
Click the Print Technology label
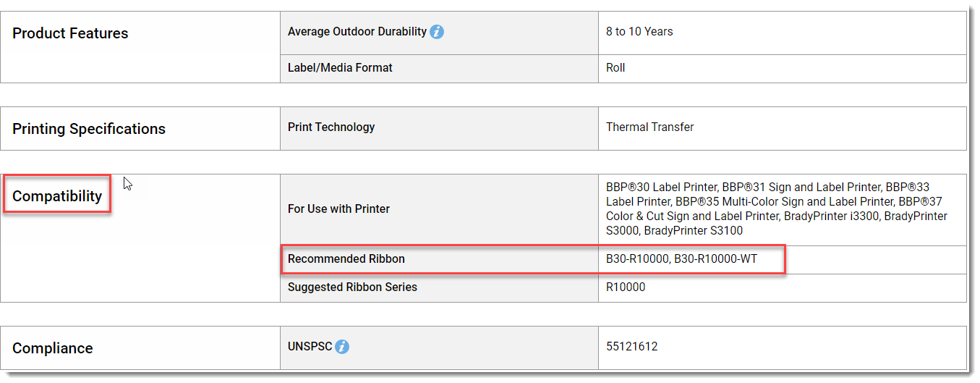(331, 127)
